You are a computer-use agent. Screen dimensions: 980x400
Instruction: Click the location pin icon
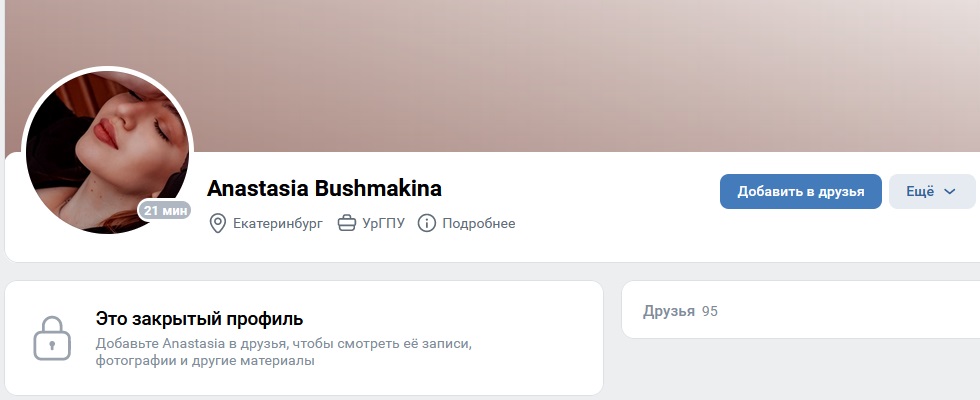point(217,223)
